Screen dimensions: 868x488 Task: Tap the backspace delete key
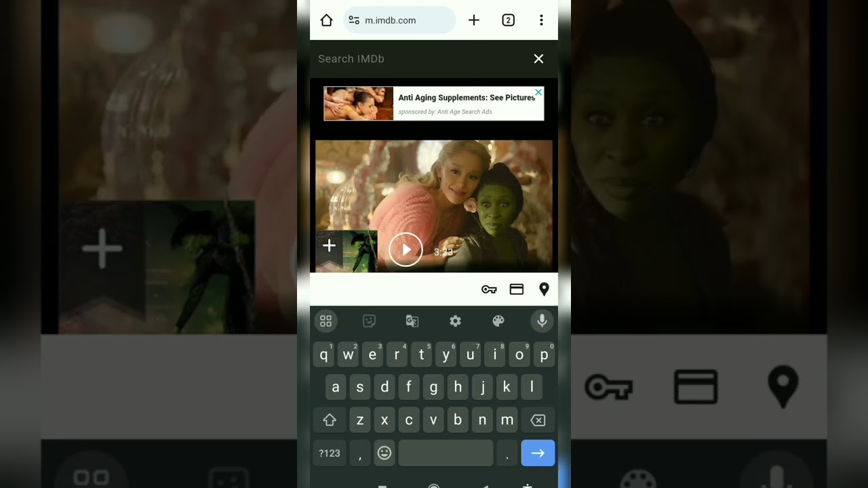point(538,420)
